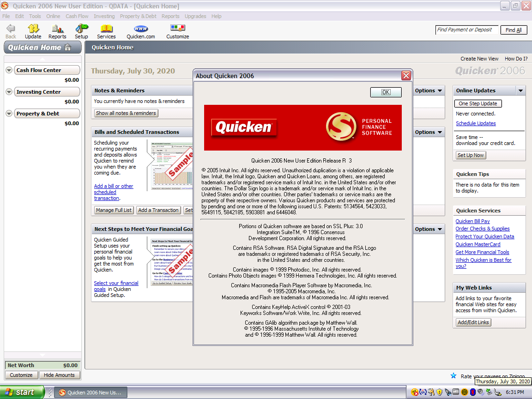Open the Help menu
The height and width of the screenshot is (399, 532).
[217, 16]
